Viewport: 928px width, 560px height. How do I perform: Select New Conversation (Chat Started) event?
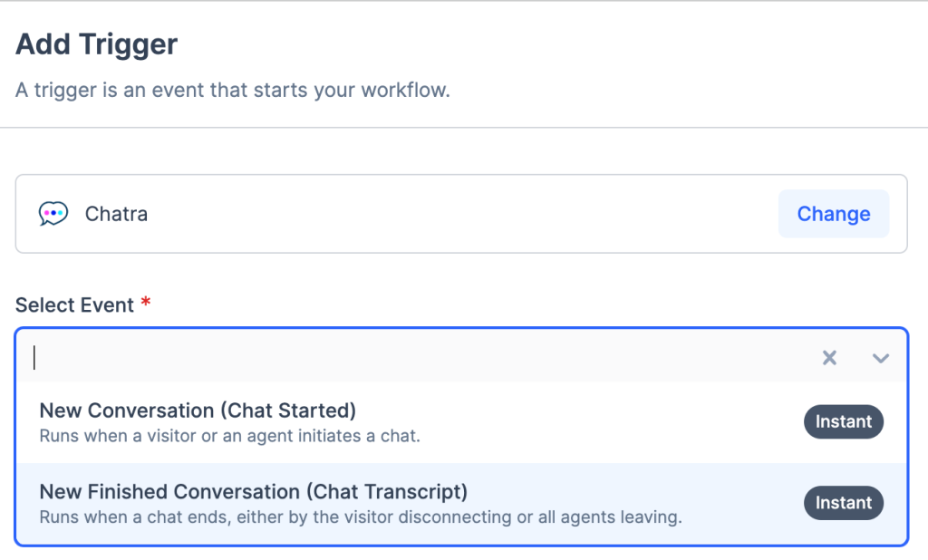click(x=198, y=410)
